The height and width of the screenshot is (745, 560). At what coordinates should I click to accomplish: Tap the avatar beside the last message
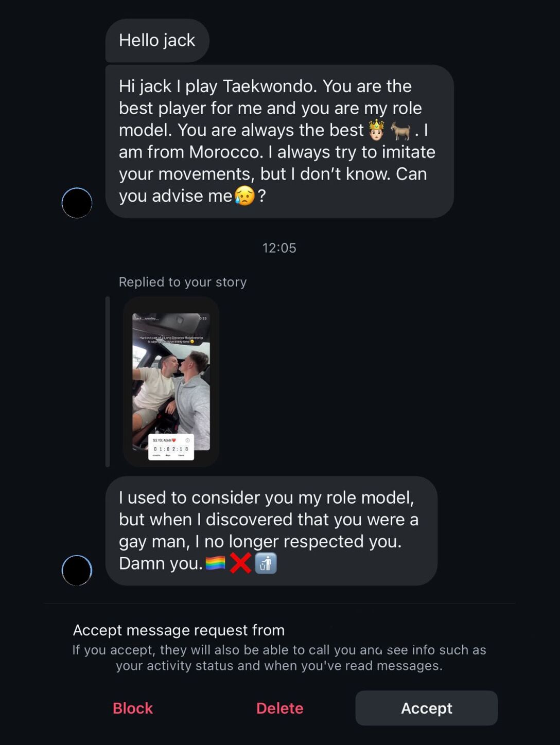[x=77, y=570]
